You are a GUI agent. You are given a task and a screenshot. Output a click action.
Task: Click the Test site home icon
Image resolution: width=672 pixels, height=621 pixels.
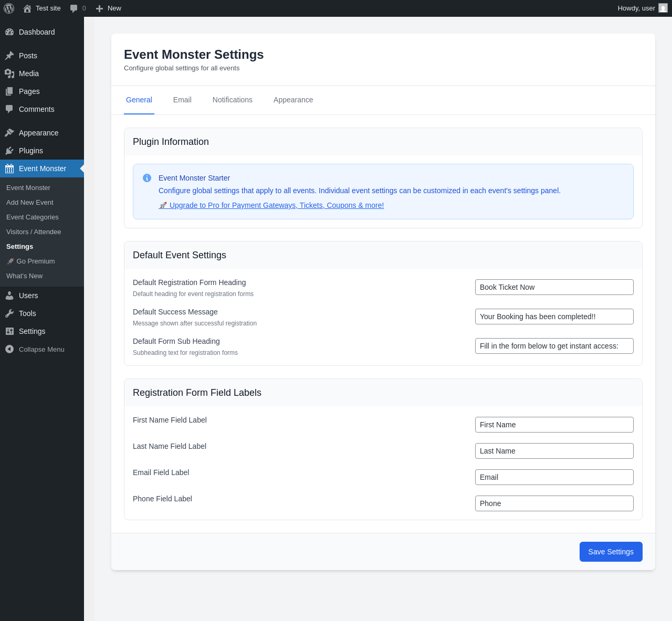coord(27,8)
